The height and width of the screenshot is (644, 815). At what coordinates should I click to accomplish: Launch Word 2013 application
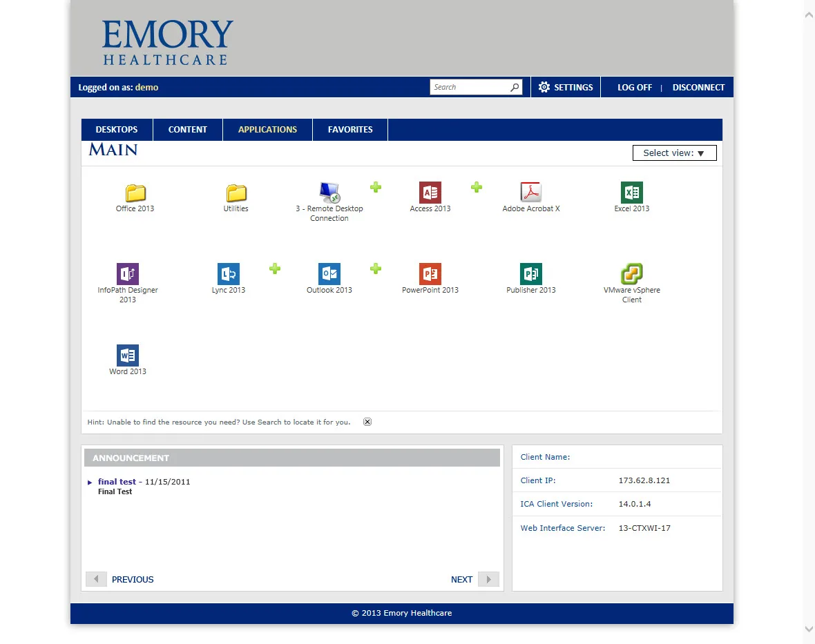click(128, 355)
